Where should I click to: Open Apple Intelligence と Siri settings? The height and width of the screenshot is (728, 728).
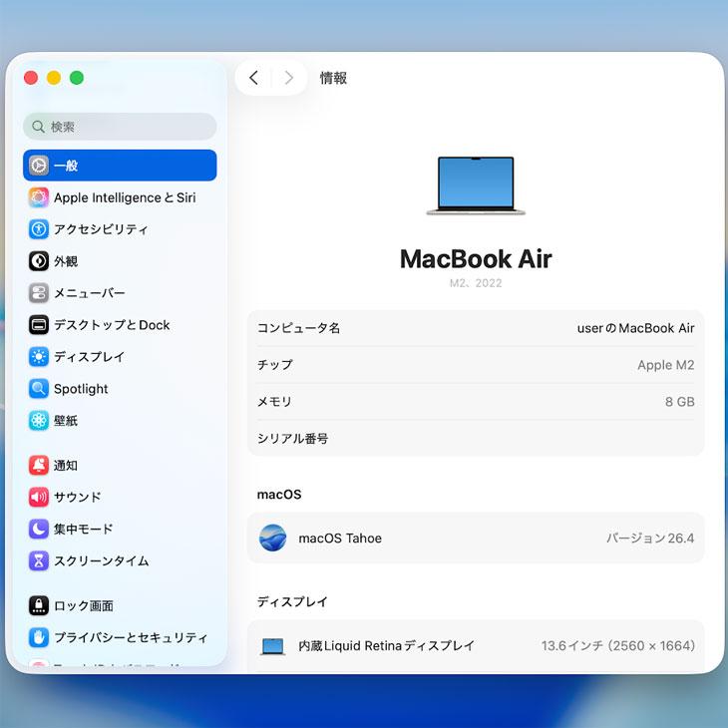tap(120, 197)
